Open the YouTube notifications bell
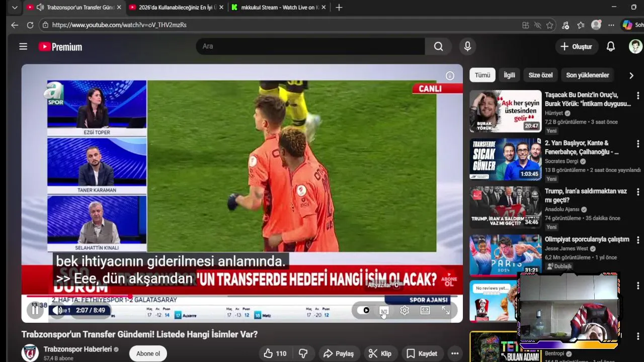 [610, 46]
